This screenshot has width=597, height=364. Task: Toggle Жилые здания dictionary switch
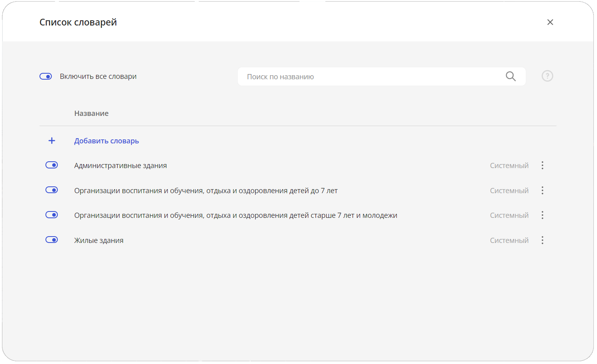52,240
